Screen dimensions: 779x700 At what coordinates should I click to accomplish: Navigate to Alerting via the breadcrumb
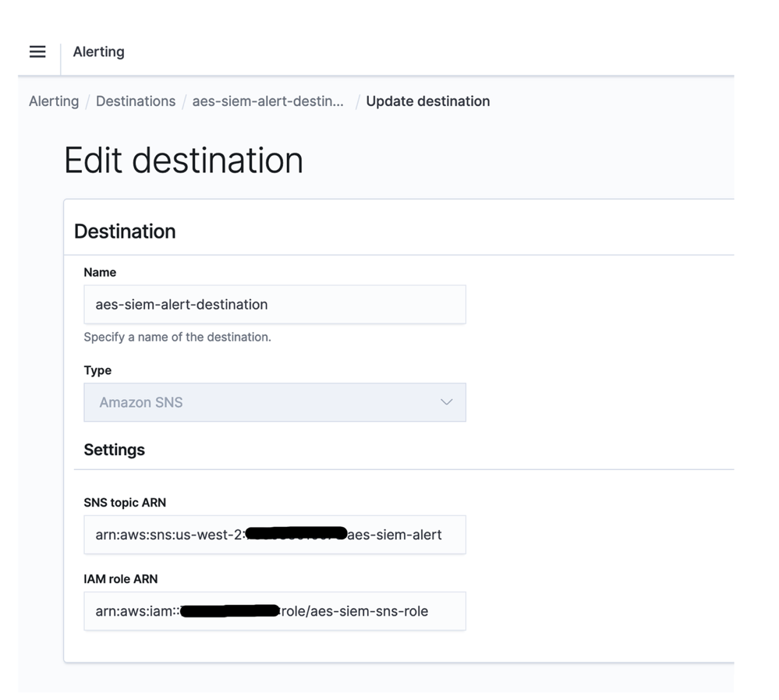53,101
